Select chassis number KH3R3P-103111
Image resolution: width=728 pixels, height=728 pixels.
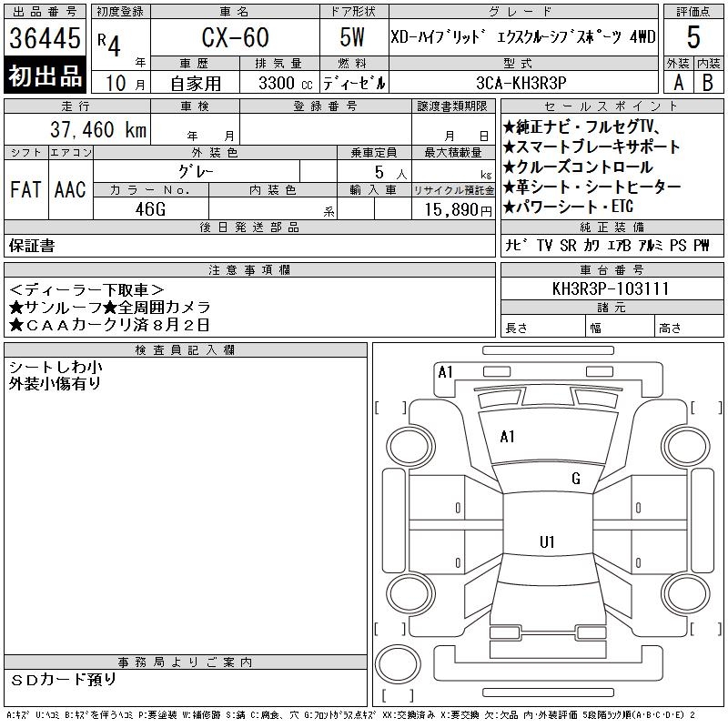[611, 288]
